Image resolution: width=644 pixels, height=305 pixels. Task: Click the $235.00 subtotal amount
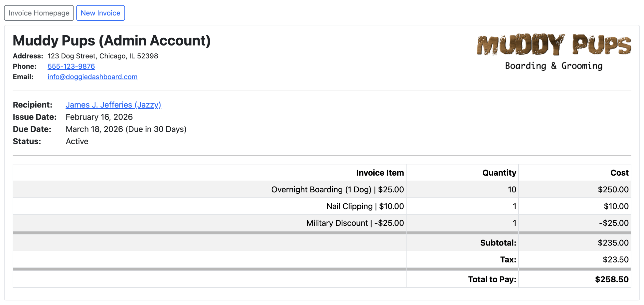[613, 243]
